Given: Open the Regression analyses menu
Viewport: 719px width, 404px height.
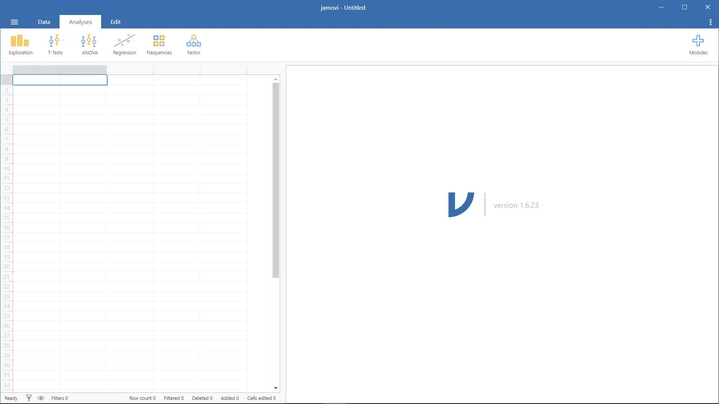Looking at the screenshot, I should click(x=124, y=44).
